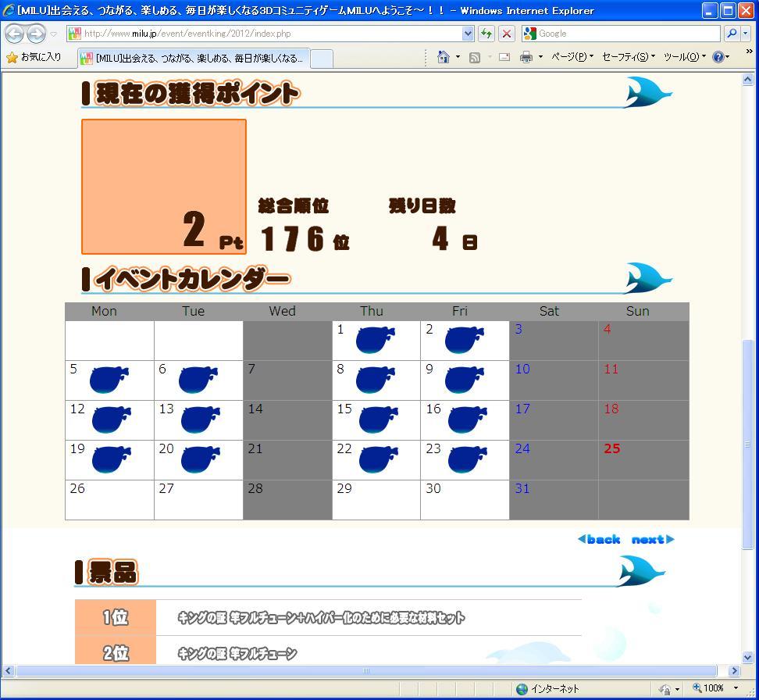Click the pufferfish stamp on day 20

coord(201,459)
